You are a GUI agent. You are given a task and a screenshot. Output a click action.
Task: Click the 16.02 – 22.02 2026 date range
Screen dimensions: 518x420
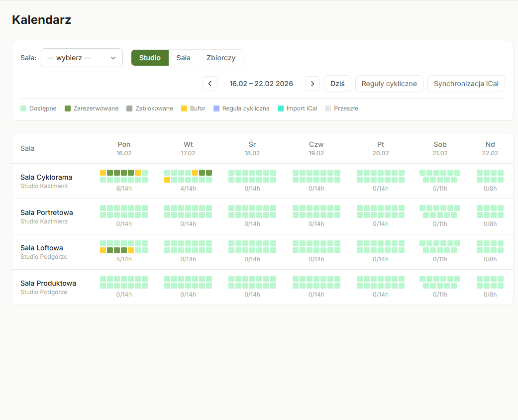[x=261, y=83]
